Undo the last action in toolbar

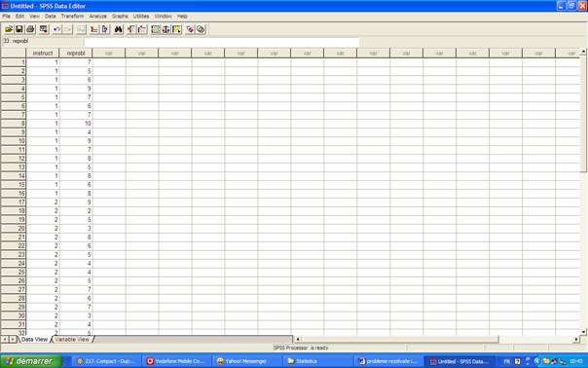click(56, 29)
